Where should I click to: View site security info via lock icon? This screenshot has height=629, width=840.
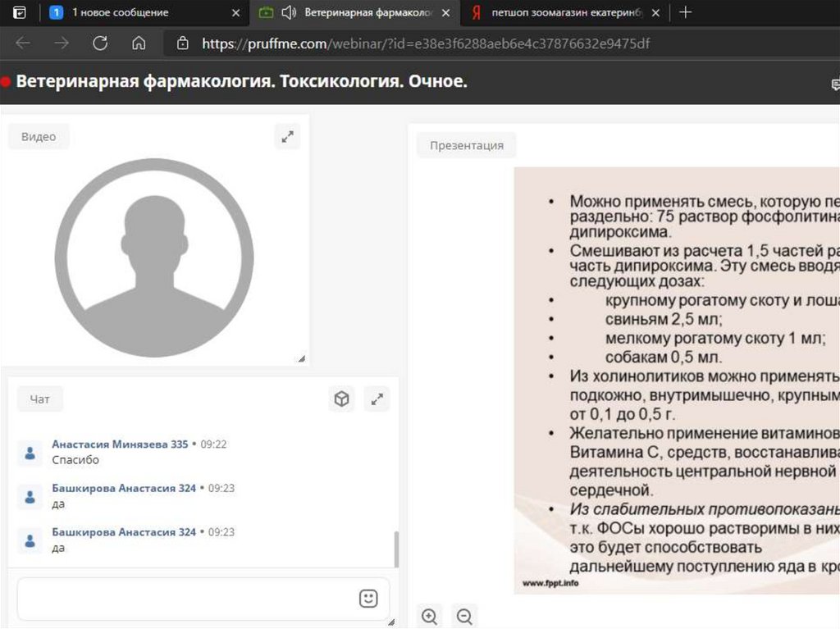tap(183, 43)
